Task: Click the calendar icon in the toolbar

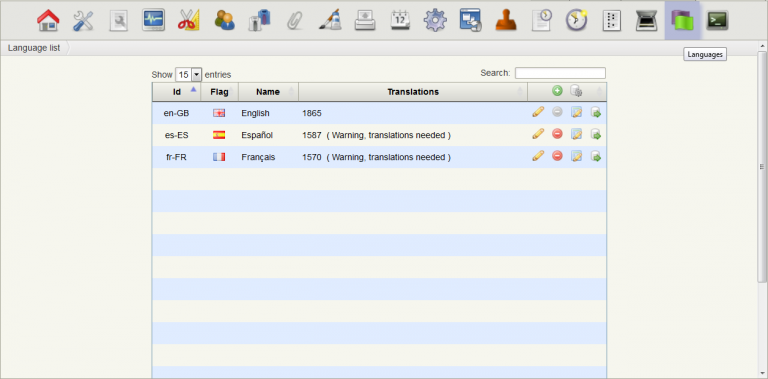Action: pos(400,21)
